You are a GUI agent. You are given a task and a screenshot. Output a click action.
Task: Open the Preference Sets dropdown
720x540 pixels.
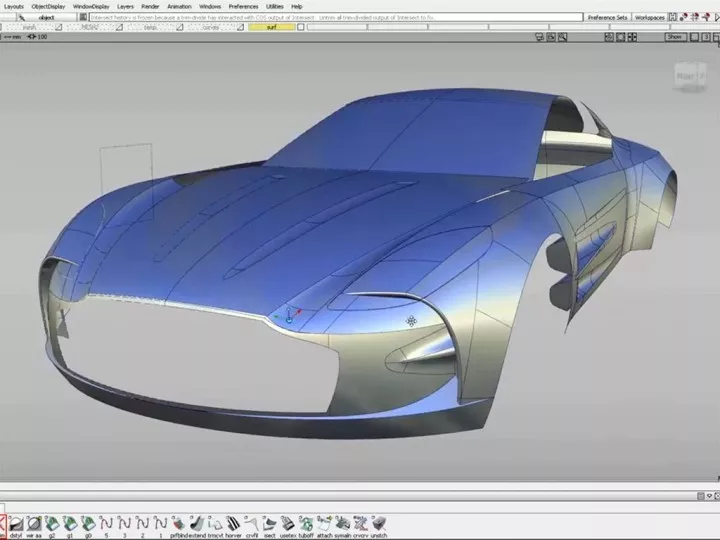point(607,17)
